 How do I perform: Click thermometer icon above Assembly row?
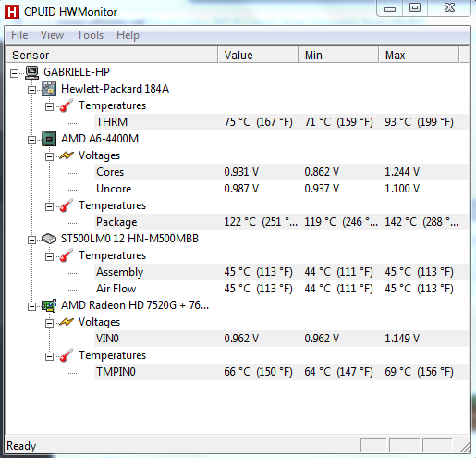[67, 255]
